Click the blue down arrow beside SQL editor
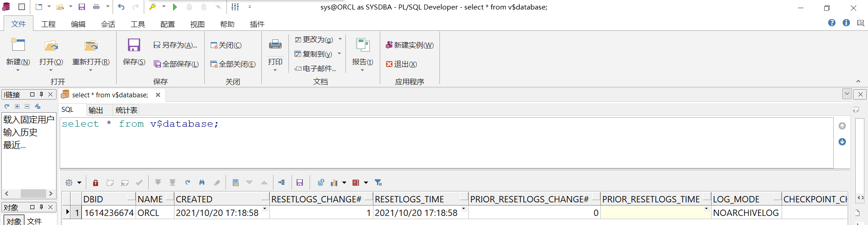Screen dimensions: 868x225 pos(842,142)
